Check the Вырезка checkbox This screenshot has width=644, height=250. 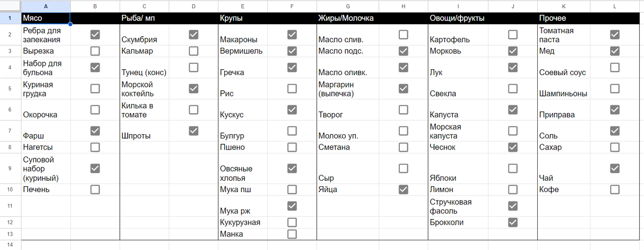pos(95,52)
